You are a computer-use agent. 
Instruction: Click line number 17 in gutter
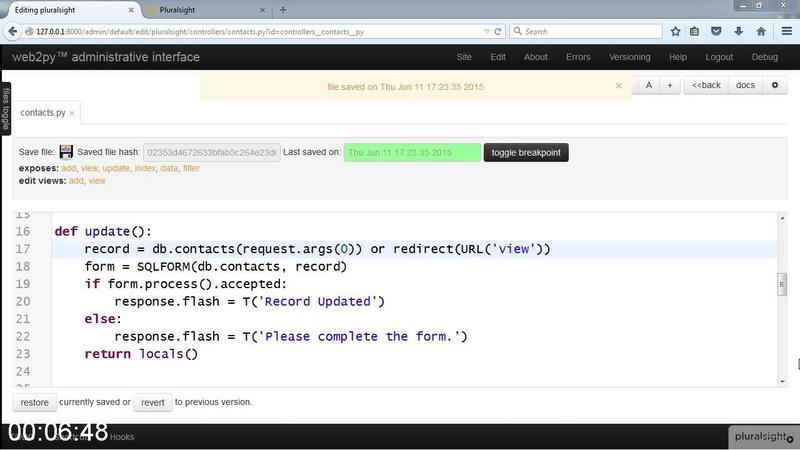[23, 249]
